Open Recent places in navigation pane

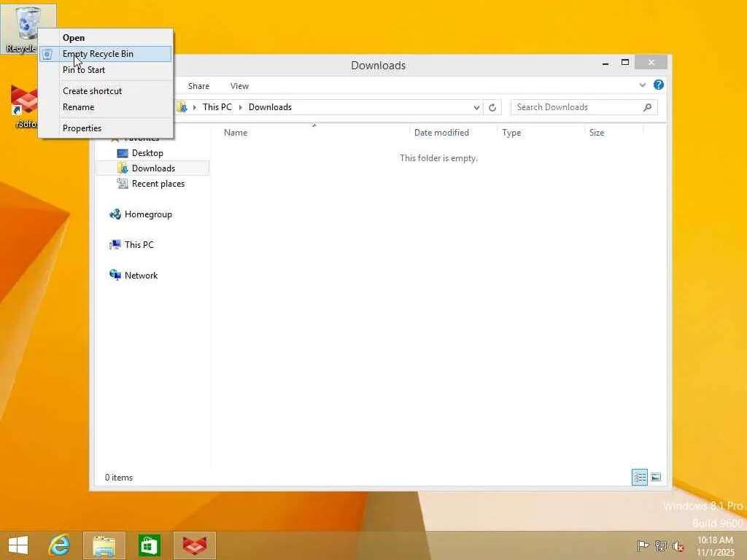(x=158, y=184)
